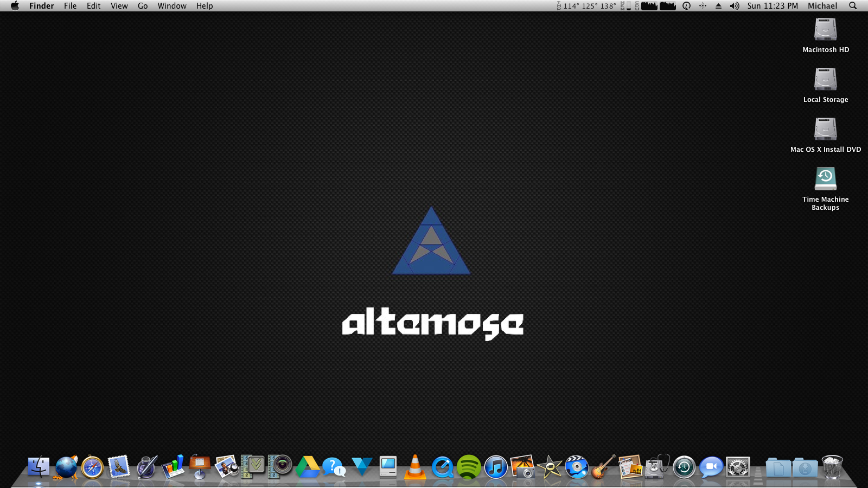
Task: Click the memory usage meter in menu bar
Action: click(626, 6)
